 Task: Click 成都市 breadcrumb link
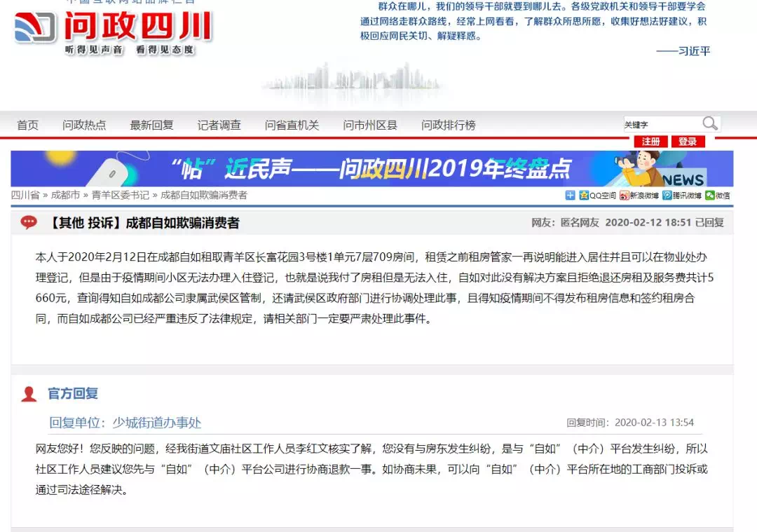point(66,195)
